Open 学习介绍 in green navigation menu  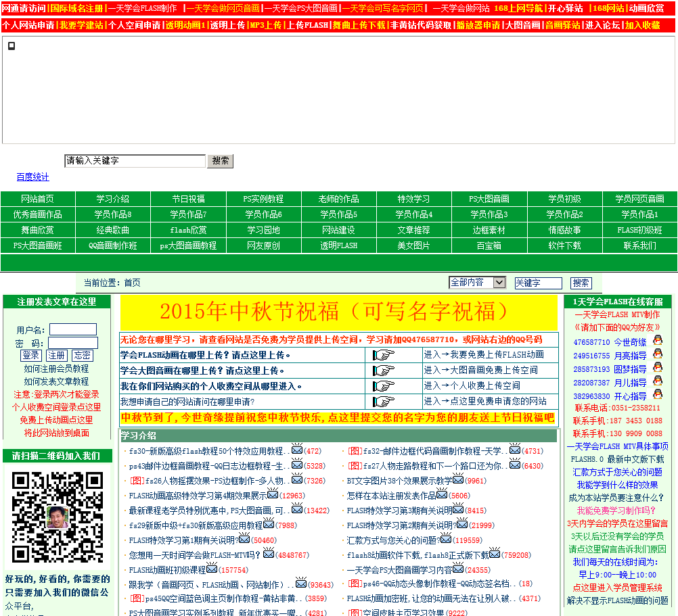[x=113, y=199]
